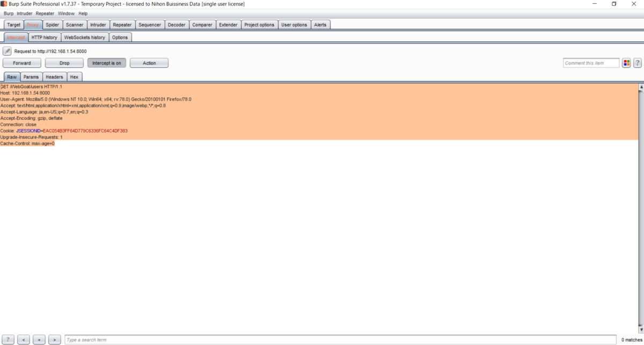Forward the intercepted request
This screenshot has width=644, height=345.
click(x=22, y=63)
